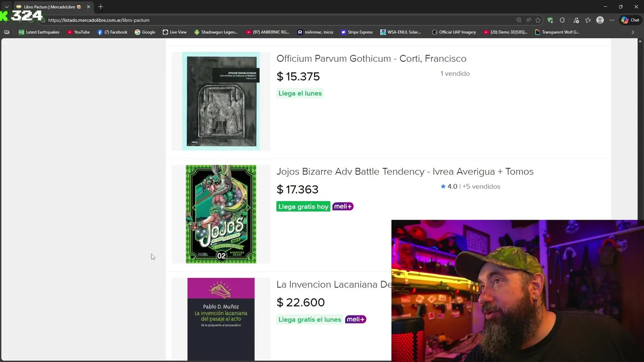The width and height of the screenshot is (644, 362).
Task: Open La Invencion Lacaniana listing title
Action: [334, 285]
